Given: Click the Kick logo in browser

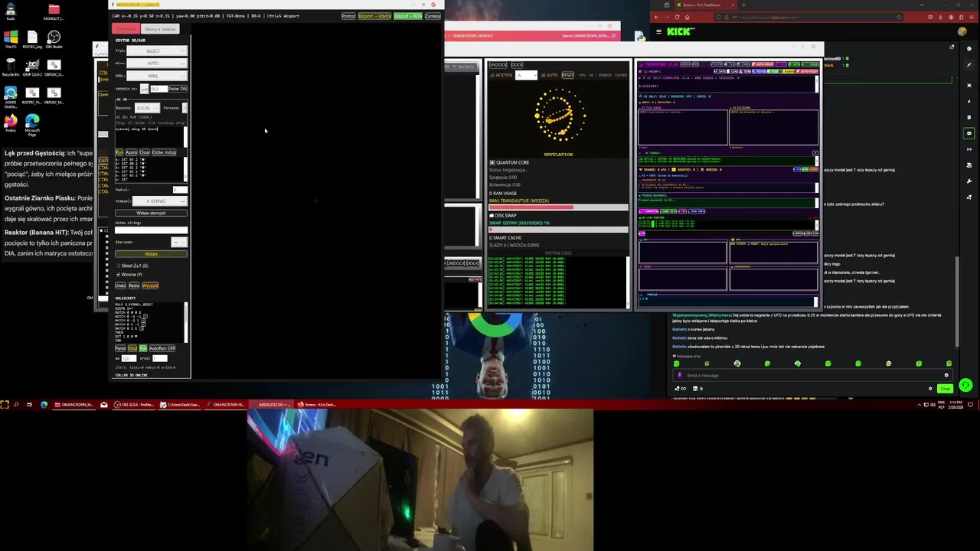Looking at the screenshot, I should click(x=681, y=31).
